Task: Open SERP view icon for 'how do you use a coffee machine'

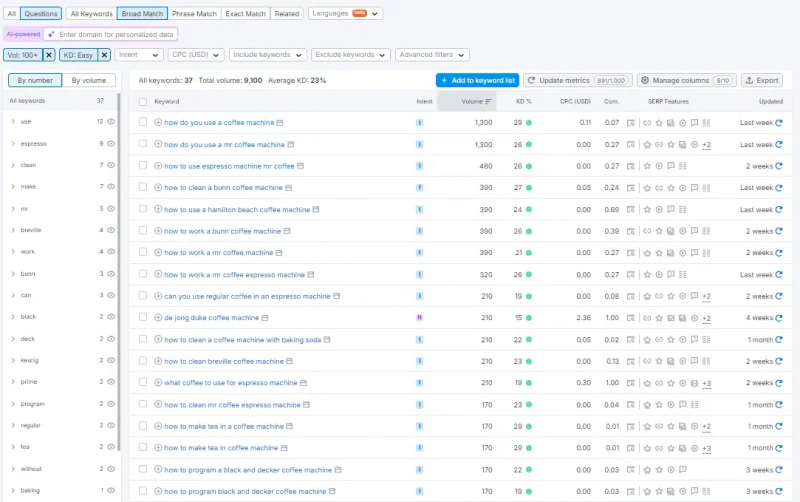Action: tap(280, 122)
